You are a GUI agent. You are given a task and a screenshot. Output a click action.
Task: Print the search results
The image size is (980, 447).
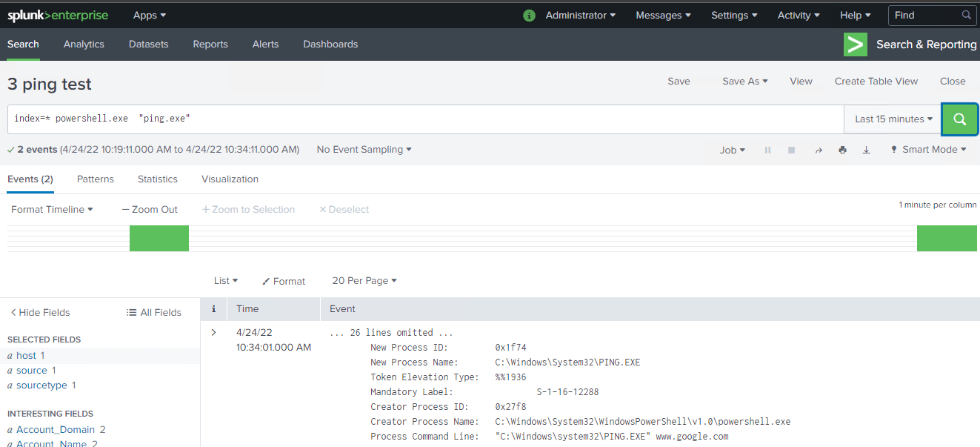point(842,149)
